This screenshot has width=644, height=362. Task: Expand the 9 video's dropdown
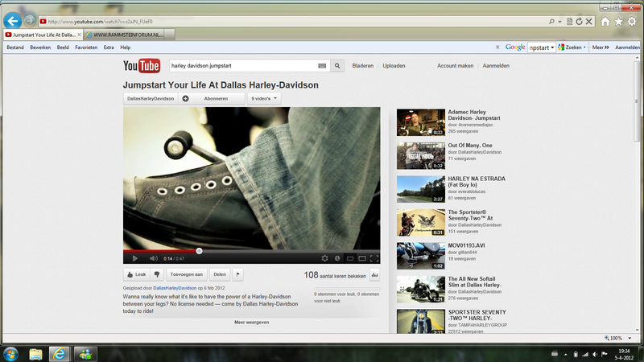click(265, 98)
